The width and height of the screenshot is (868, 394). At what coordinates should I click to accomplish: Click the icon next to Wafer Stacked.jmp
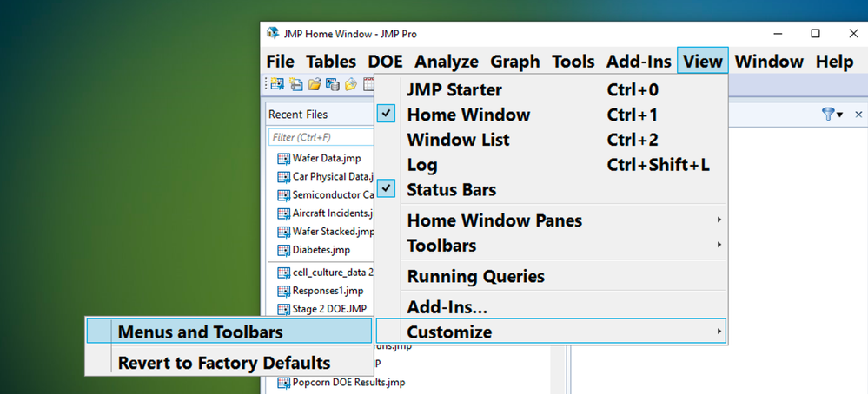(x=284, y=232)
